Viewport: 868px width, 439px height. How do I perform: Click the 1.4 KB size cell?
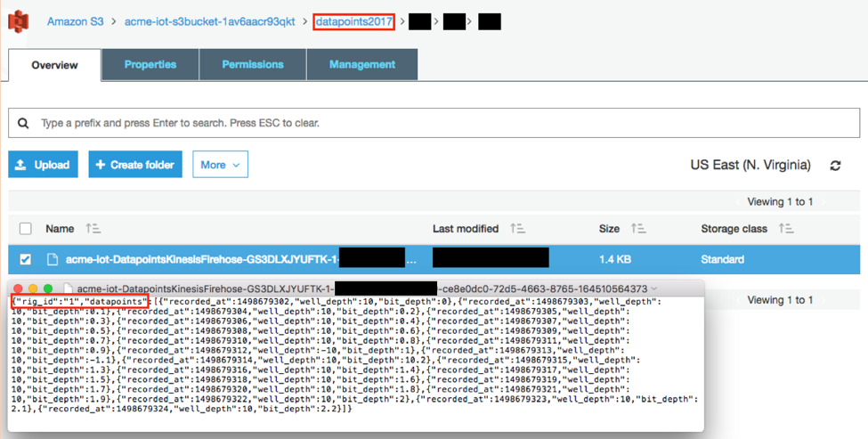pyautogui.click(x=615, y=259)
